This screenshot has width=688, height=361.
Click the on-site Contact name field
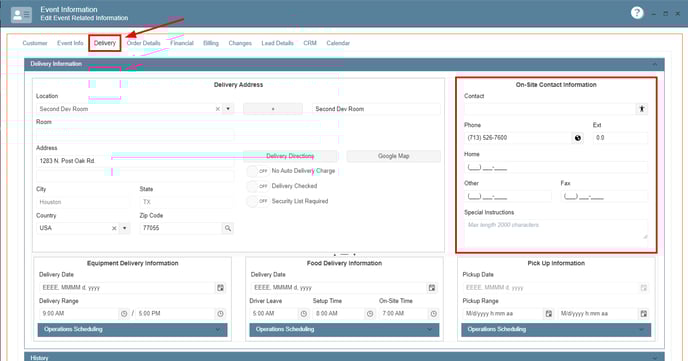click(x=550, y=109)
